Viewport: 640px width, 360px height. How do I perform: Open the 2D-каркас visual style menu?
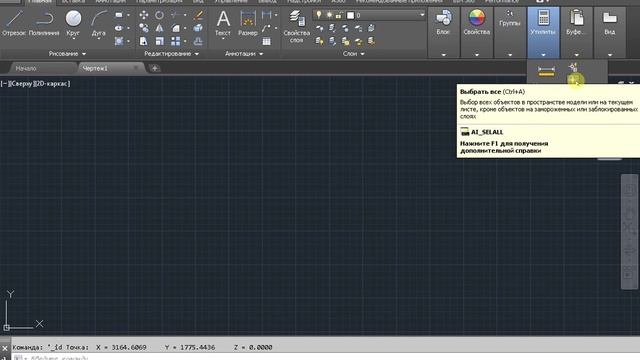coord(52,83)
